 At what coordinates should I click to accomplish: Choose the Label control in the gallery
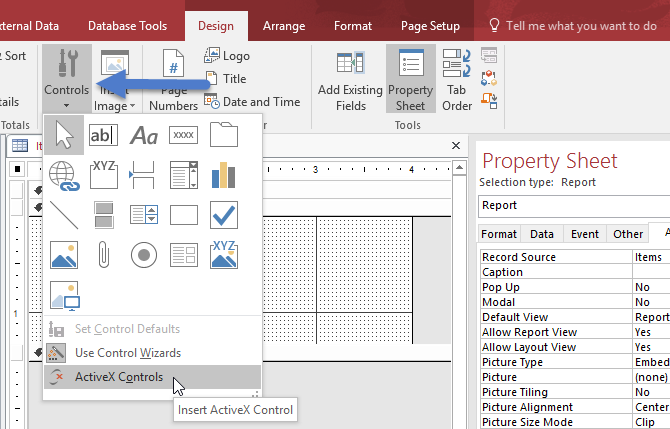click(145, 135)
